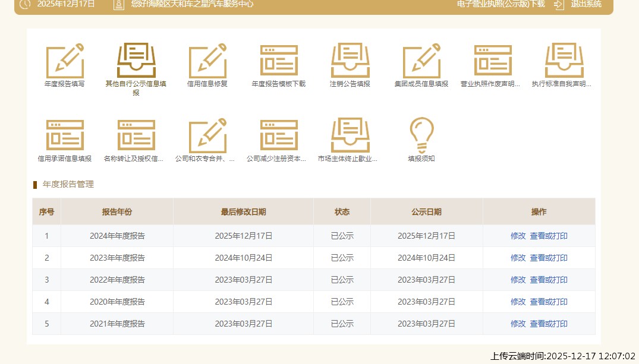Click the 集团成员信息填报 icon
The image size is (639, 364).
[x=421, y=61]
